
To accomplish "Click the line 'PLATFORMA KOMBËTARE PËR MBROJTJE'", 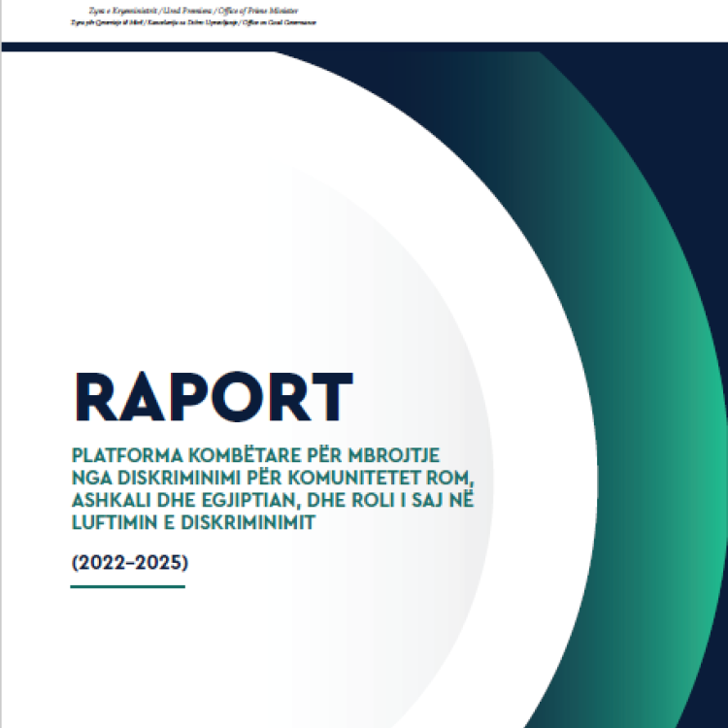I will (x=255, y=455).
